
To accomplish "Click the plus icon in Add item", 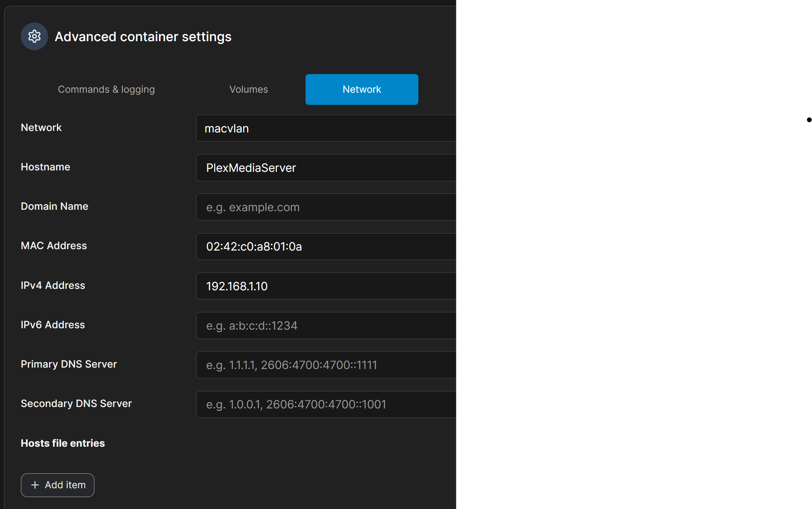I will 35,485.
